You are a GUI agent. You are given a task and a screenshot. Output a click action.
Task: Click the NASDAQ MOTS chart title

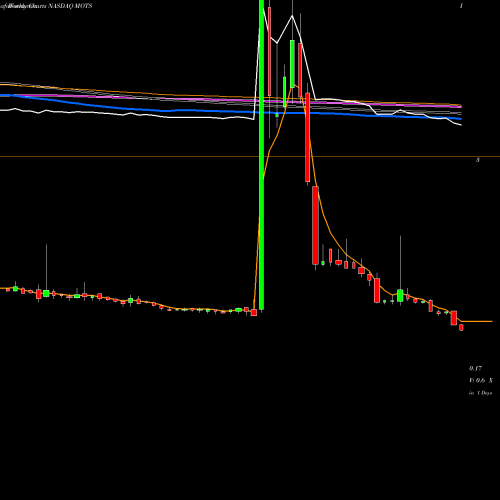pyautogui.click(x=70, y=6)
